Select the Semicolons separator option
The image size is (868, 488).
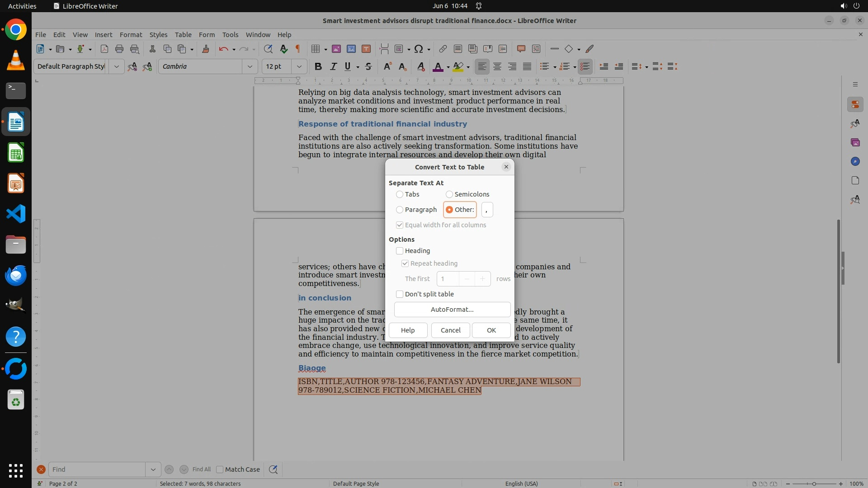tap(449, 194)
